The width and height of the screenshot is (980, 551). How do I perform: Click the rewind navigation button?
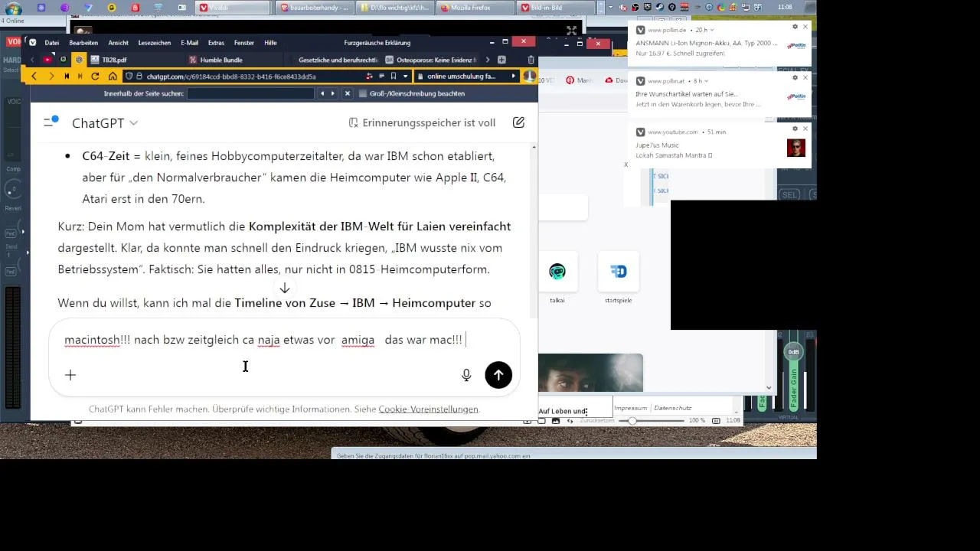coord(67,77)
